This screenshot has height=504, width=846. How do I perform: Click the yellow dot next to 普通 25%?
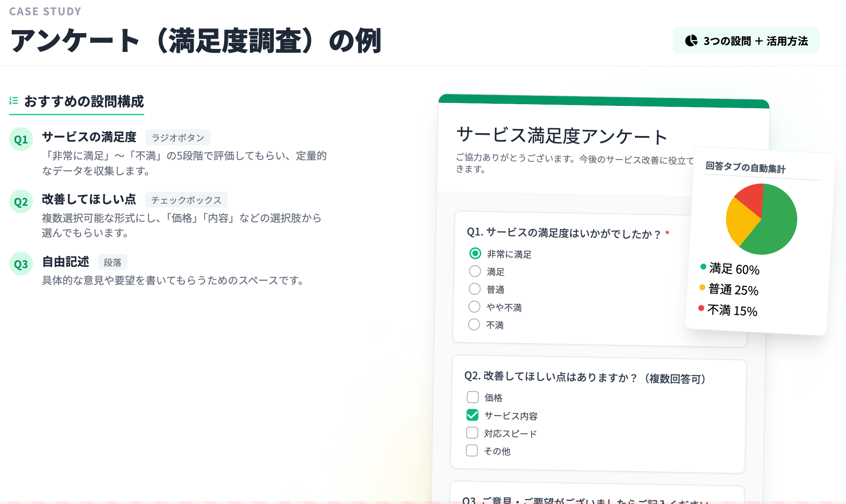click(x=702, y=287)
